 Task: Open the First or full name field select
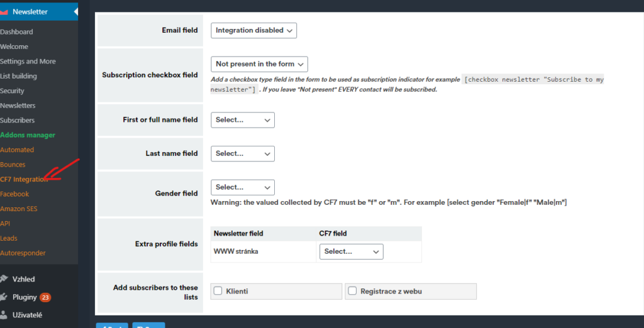(242, 120)
